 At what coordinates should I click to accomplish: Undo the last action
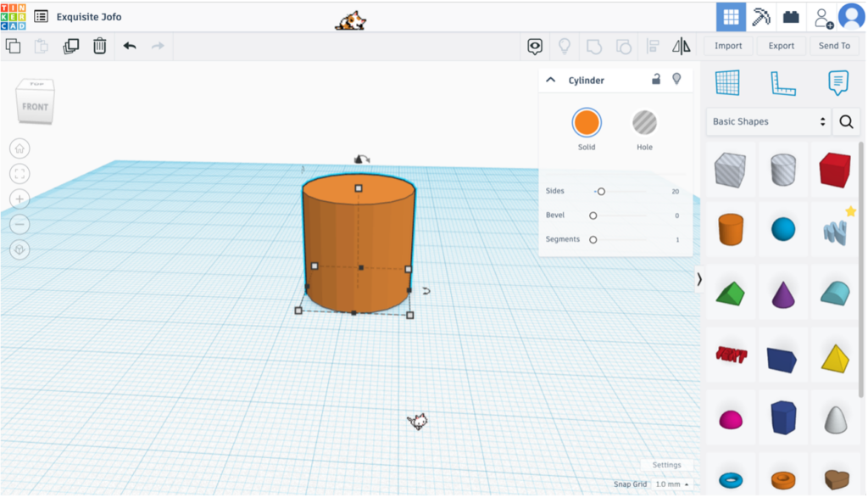point(130,46)
